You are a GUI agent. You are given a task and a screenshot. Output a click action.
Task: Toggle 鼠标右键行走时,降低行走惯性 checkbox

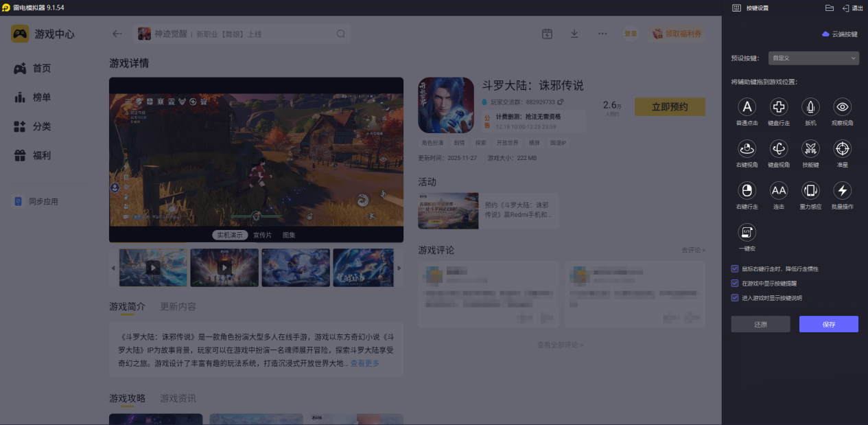coord(735,268)
